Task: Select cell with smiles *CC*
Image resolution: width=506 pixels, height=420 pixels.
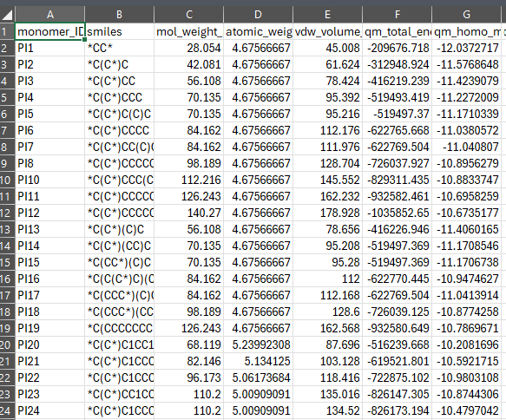Action: click(120, 48)
